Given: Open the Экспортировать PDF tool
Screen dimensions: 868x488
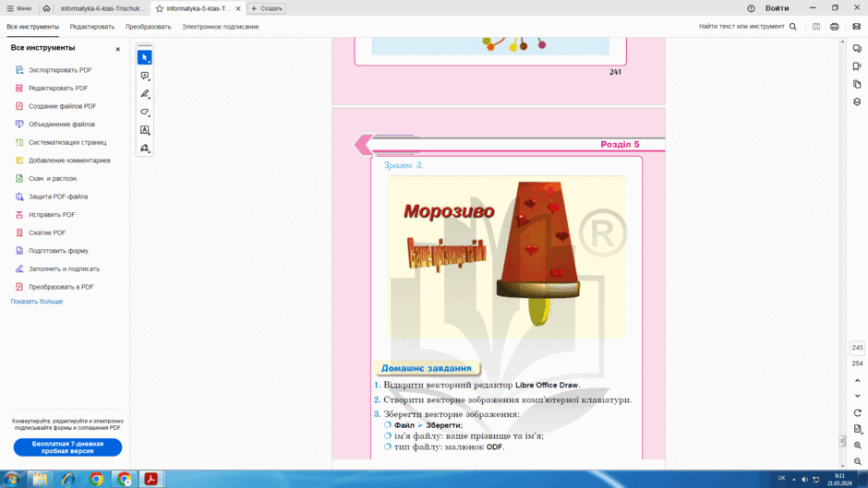Looking at the screenshot, I should pyautogui.click(x=60, y=70).
